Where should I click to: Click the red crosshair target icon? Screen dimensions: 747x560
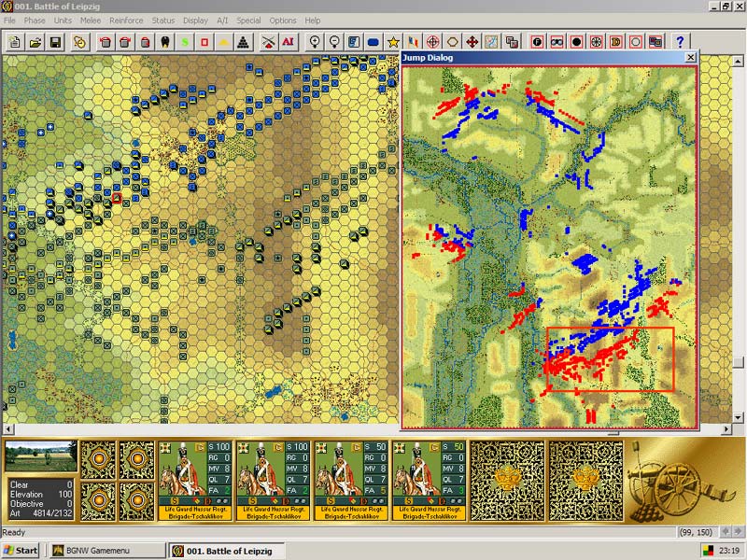432,42
